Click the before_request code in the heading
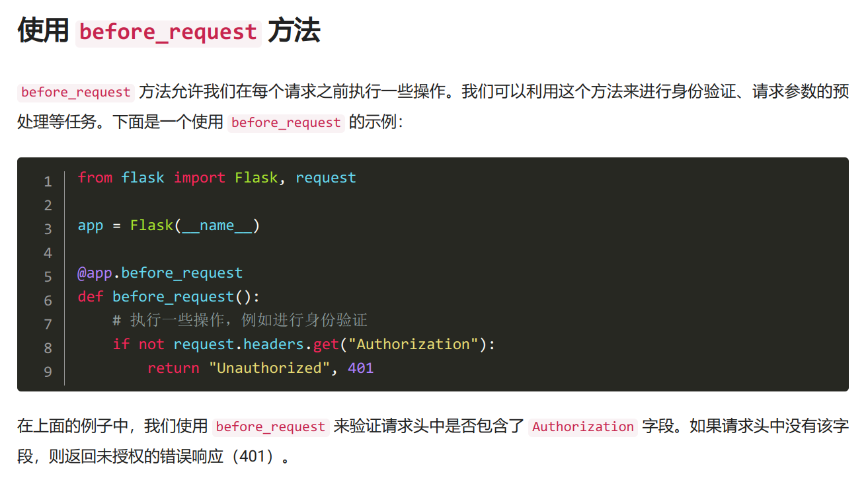This screenshot has height=488, width=868. coord(168,32)
